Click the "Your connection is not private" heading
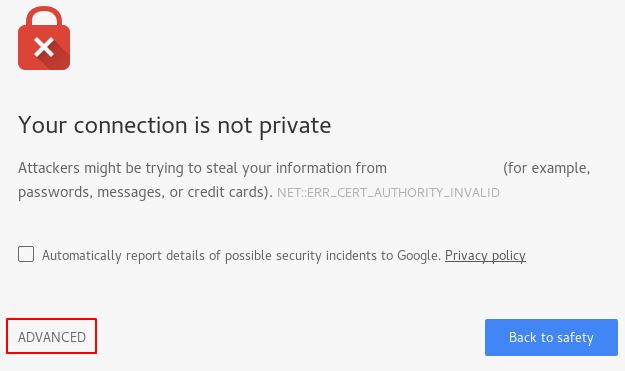Image resolution: width=625 pixels, height=371 pixels. [175, 126]
